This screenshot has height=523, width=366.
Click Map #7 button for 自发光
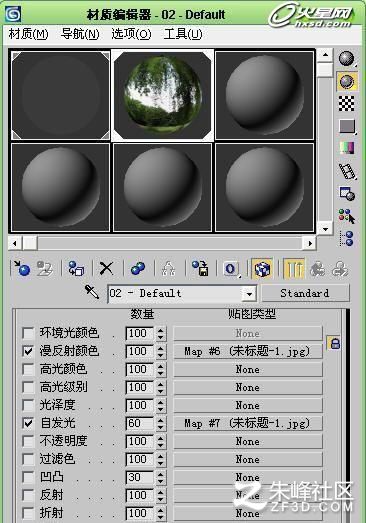click(x=248, y=423)
